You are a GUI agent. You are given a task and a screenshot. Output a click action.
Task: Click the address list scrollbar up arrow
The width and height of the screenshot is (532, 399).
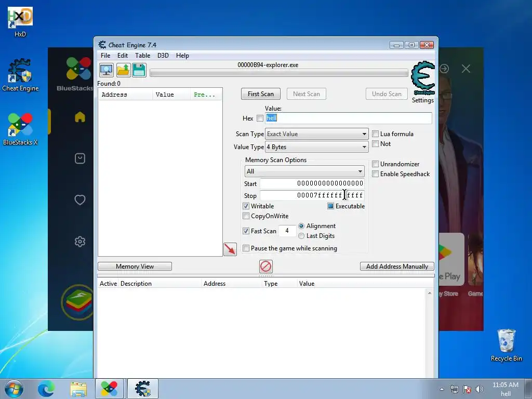(430, 293)
